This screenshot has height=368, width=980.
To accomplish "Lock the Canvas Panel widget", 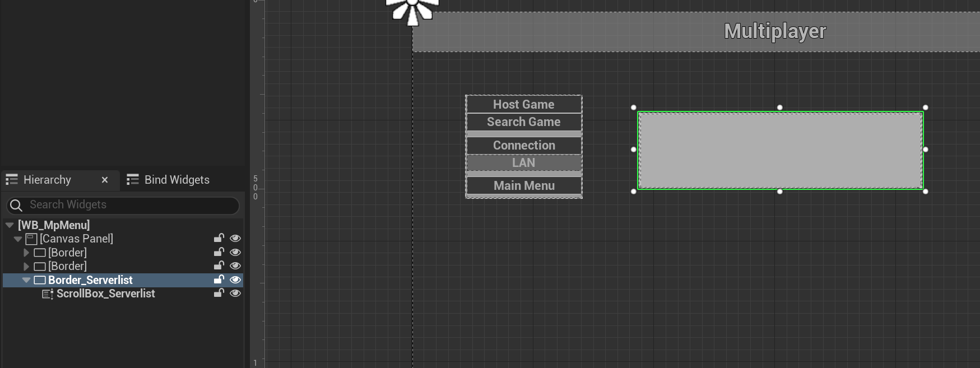I will [x=219, y=238].
